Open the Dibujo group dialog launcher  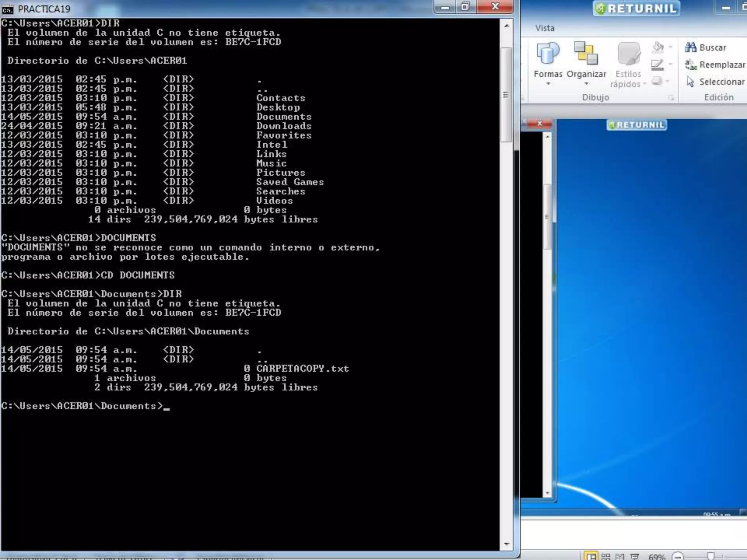671,97
